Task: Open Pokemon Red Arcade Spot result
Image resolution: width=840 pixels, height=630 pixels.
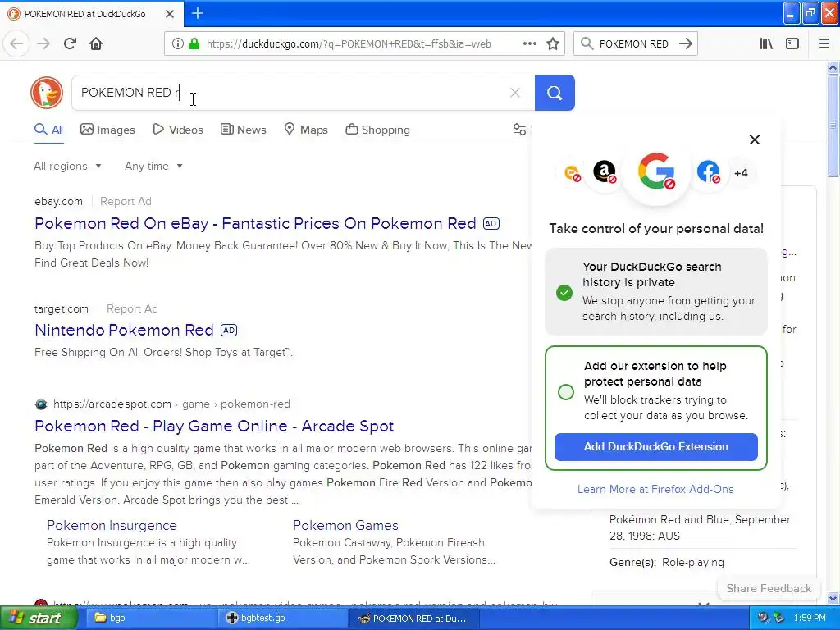Action: (214, 426)
